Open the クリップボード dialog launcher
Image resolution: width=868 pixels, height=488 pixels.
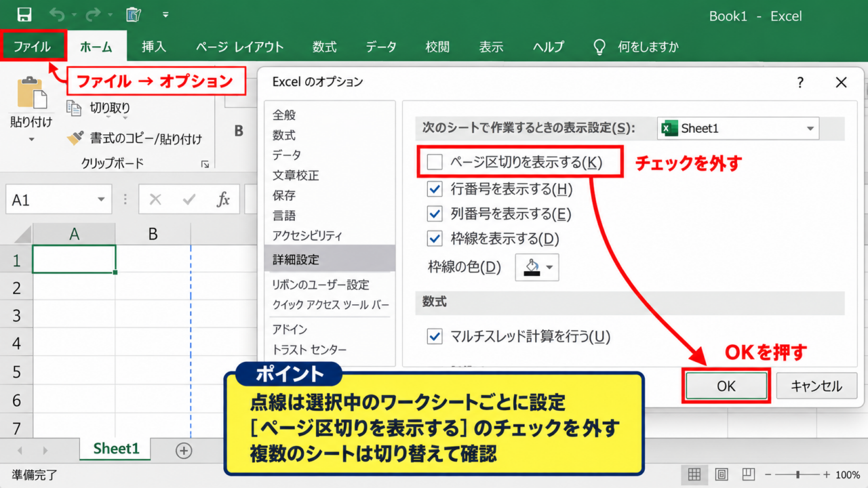[x=205, y=164]
